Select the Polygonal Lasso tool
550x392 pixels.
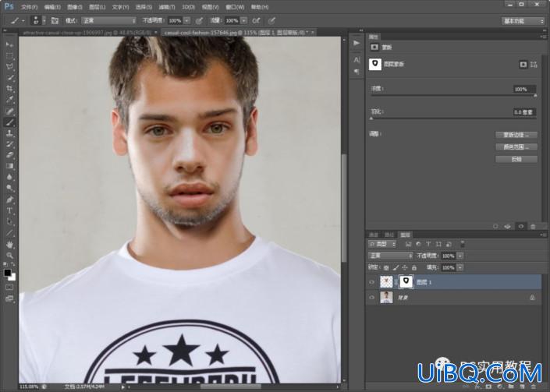[x=9, y=66]
